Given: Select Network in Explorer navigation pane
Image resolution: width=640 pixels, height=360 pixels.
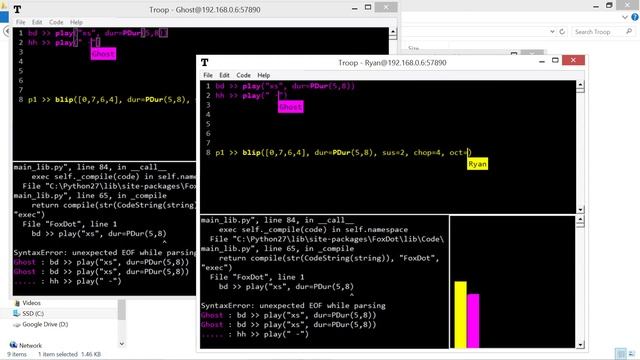Looking at the screenshot, I should [30, 345].
